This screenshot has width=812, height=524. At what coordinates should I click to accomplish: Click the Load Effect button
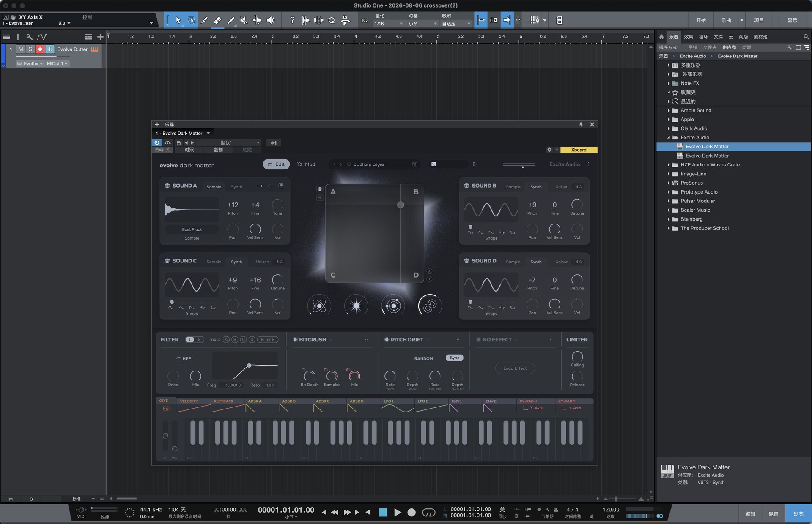click(515, 368)
